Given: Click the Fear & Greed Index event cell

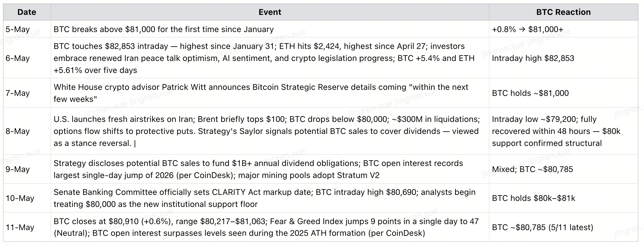Looking at the screenshot, I should pos(270,227).
